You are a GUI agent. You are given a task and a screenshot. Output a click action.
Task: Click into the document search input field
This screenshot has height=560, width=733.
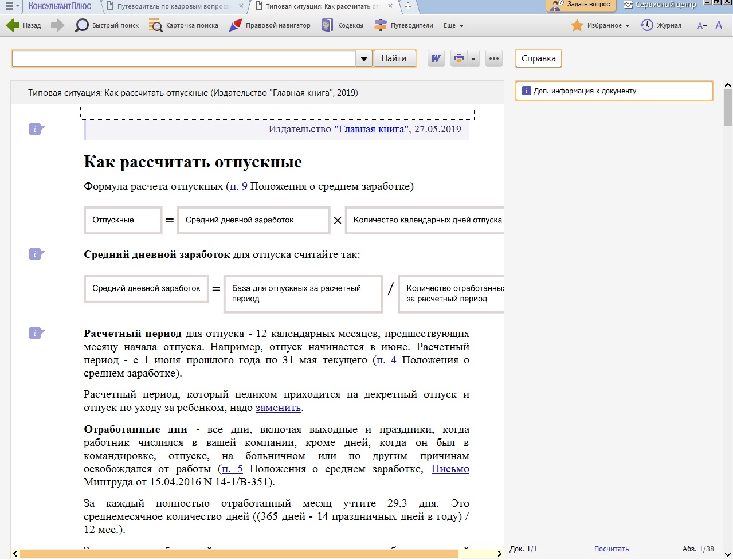coord(183,58)
